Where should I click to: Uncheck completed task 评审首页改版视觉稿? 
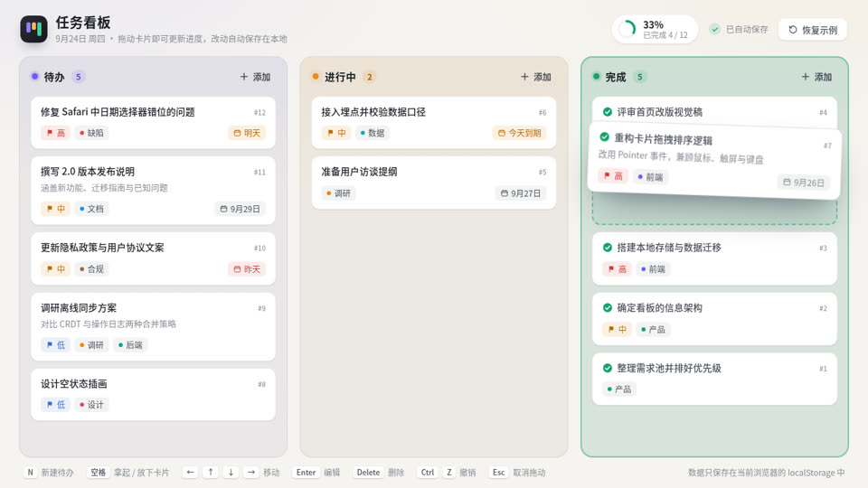coord(608,112)
